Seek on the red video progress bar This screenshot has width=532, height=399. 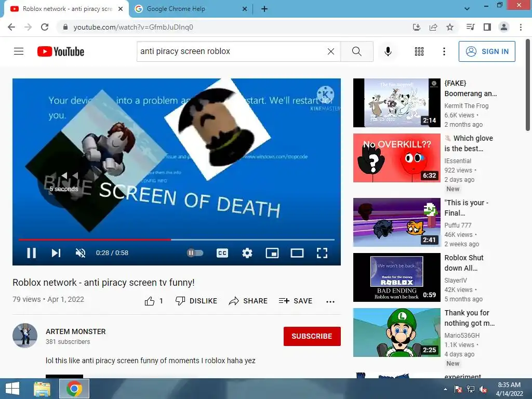click(x=95, y=240)
